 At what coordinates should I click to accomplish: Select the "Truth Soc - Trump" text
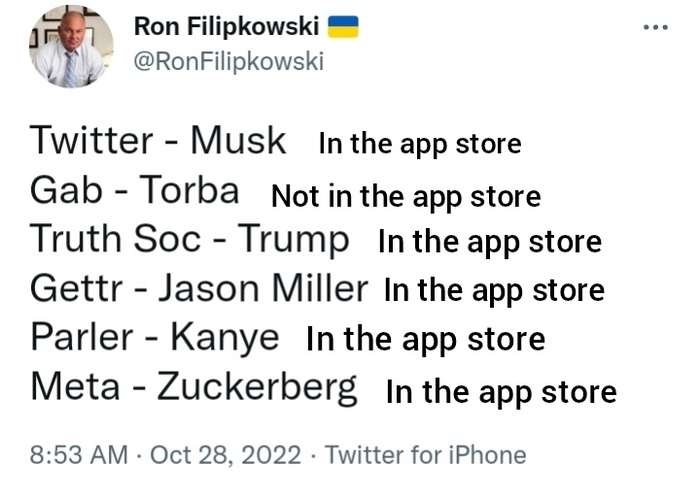tap(190, 239)
